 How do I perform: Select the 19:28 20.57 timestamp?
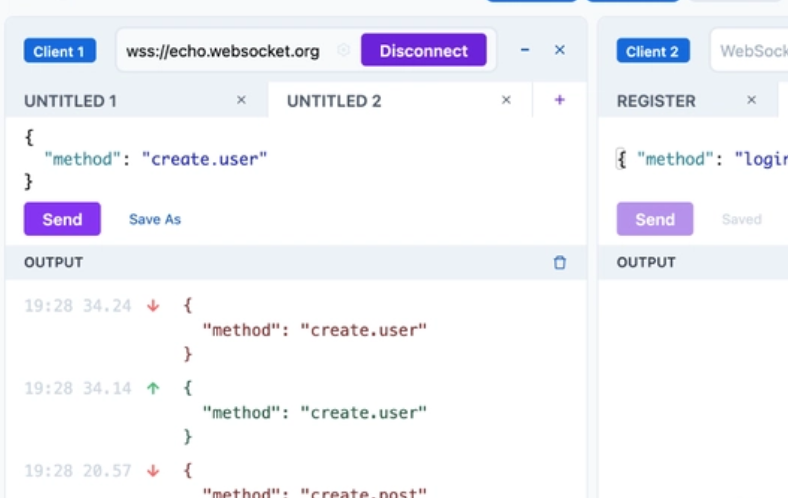[x=78, y=471]
